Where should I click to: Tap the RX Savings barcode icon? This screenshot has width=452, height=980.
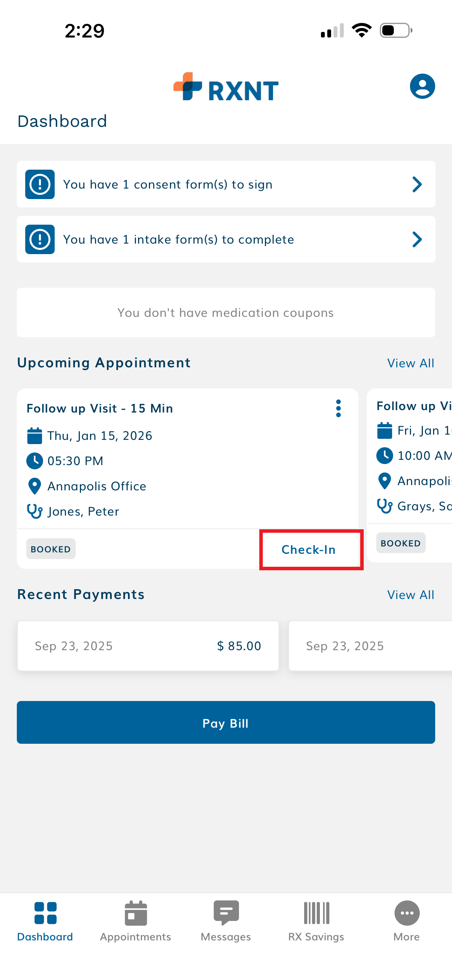[x=316, y=913]
